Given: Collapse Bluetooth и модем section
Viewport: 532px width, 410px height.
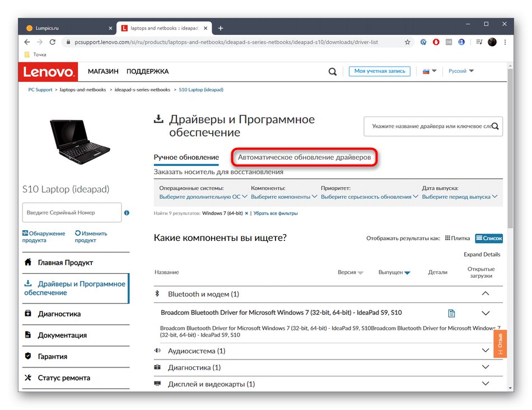Looking at the screenshot, I should pyautogui.click(x=486, y=293).
